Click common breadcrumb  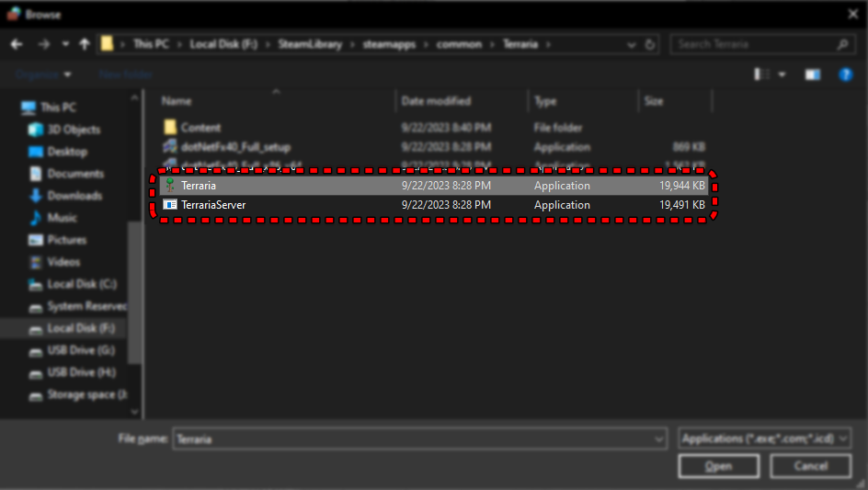459,44
